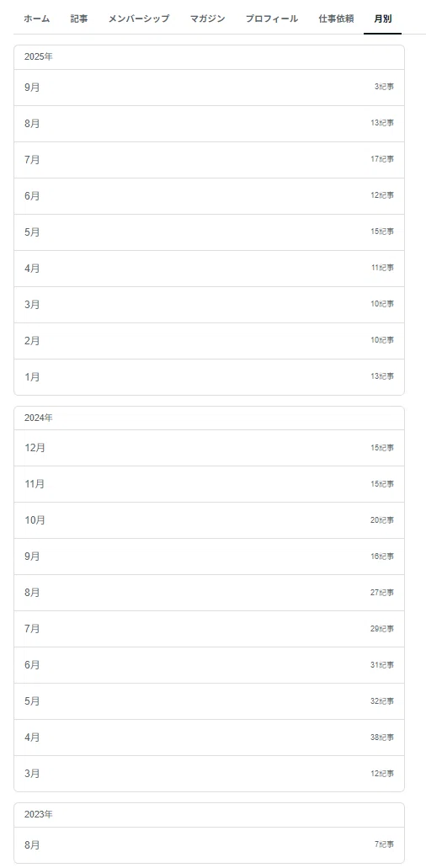Open 2024年 10月 with 20 articles

point(209,520)
